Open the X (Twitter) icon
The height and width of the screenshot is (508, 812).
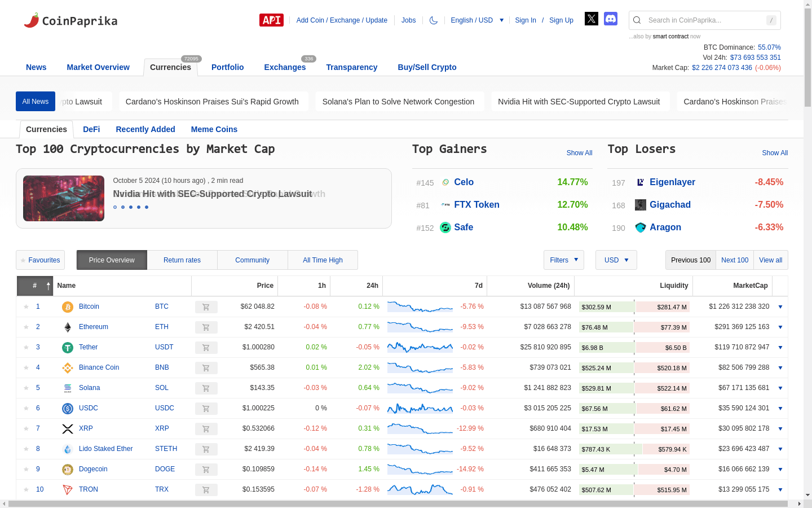point(592,19)
